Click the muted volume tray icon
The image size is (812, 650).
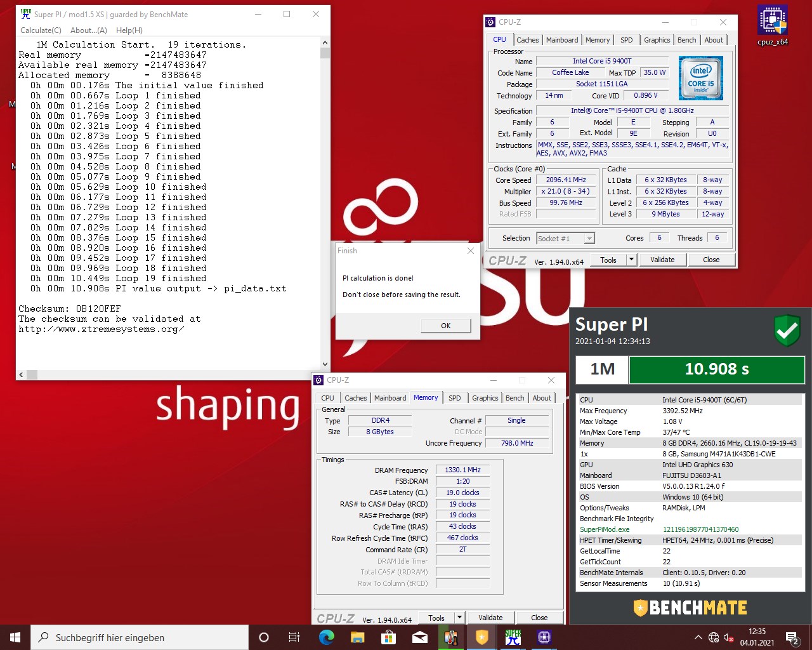pyautogui.click(x=729, y=637)
